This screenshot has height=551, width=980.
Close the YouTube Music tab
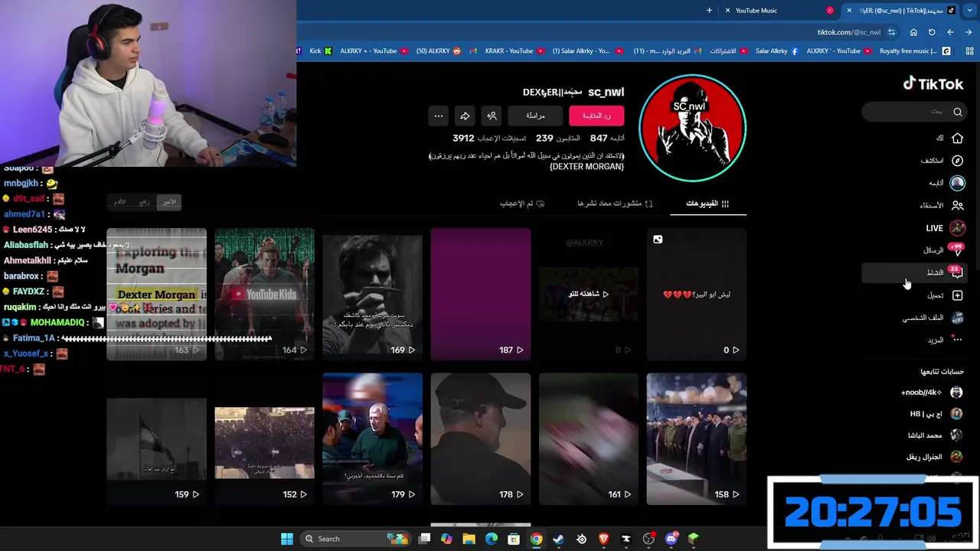(x=727, y=10)
